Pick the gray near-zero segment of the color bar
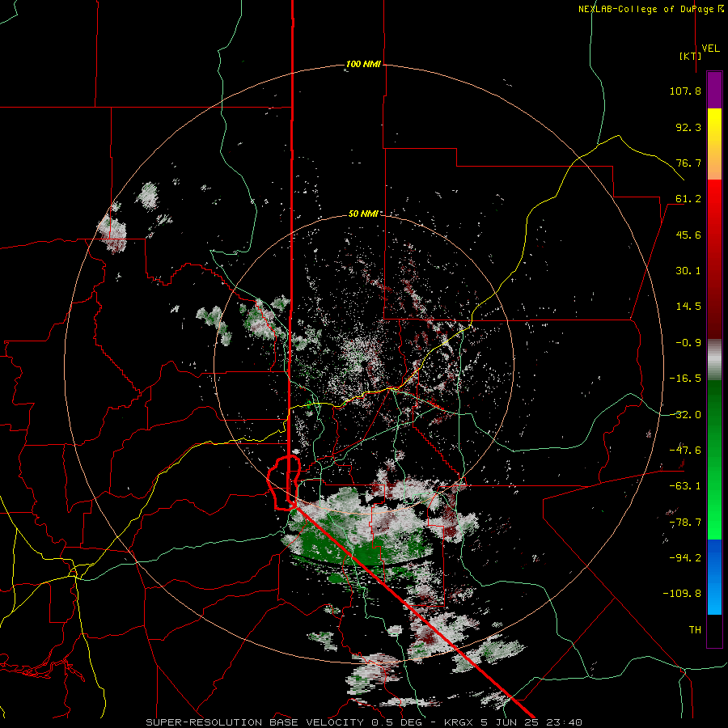This screenshot has height=728, width=728. tap(714, 360)
